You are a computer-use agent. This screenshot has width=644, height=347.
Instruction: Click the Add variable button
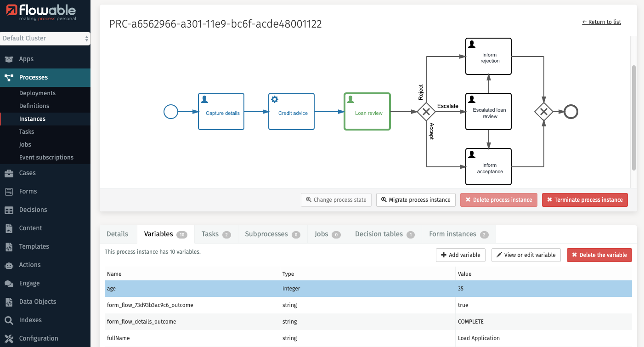coord(460,255)
